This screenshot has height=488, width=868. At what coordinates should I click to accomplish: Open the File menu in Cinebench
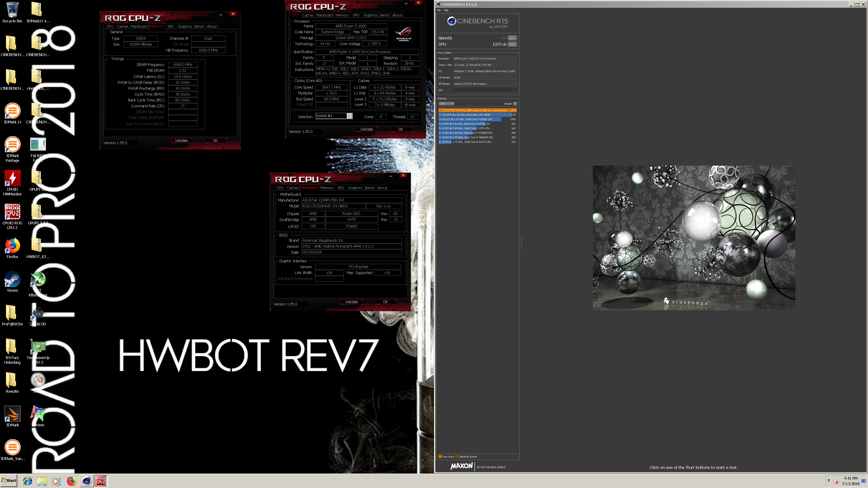click(x=439, y=10)
